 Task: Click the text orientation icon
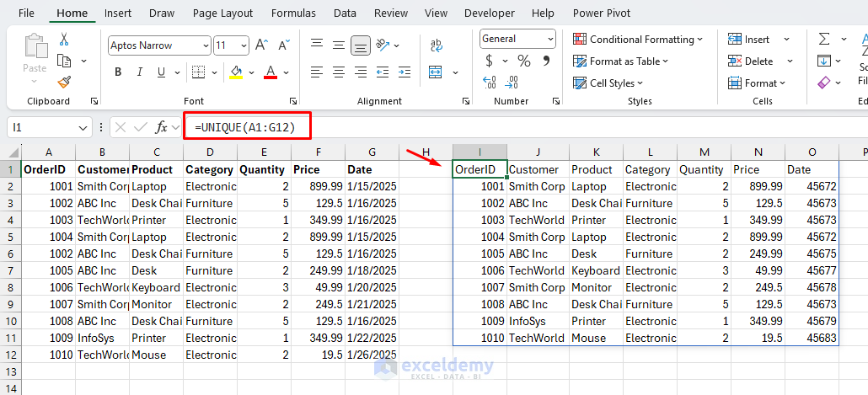[x=383, y=45]
